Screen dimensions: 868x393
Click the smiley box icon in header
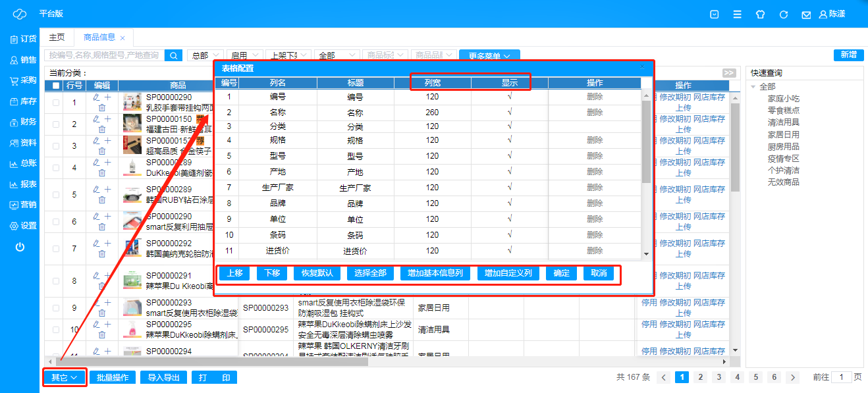[x=714, y=14]
